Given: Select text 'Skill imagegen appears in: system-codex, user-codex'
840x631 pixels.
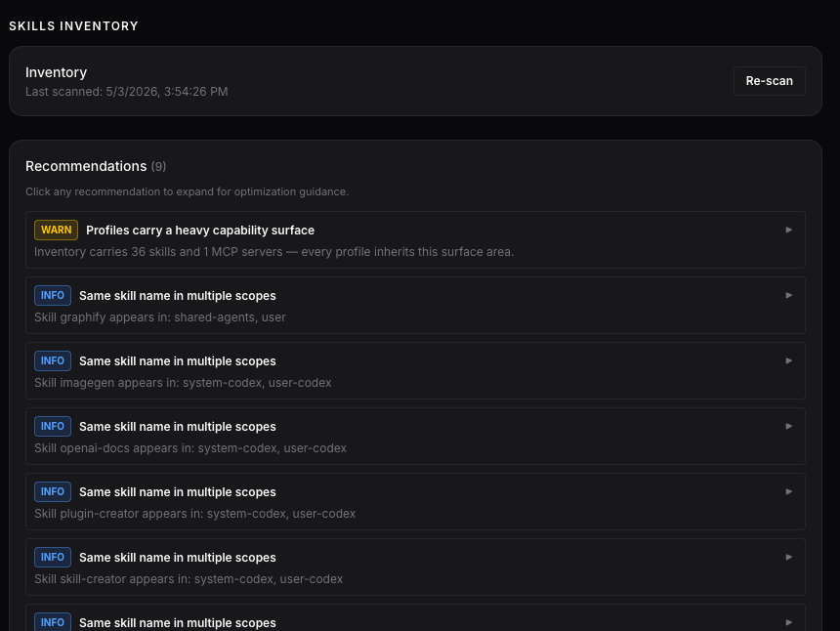Looking at the screenshot, I should coord(183,383).
